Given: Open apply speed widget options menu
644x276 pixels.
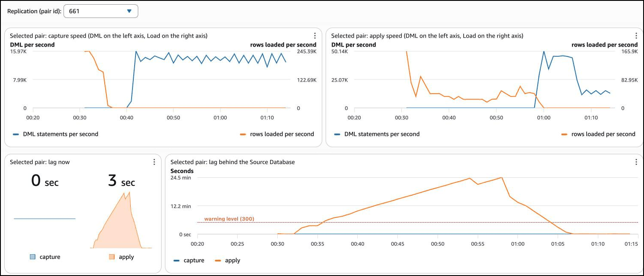Looking at the screenshot, I should (636, 36).
